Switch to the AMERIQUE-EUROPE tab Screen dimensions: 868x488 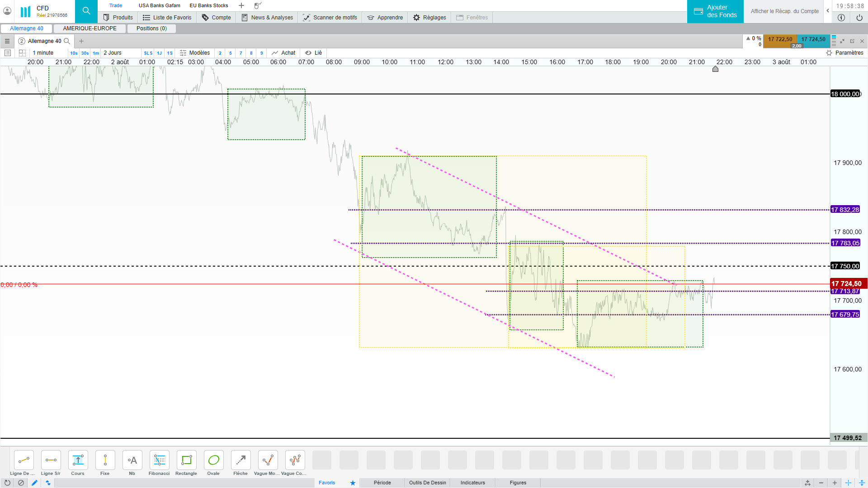point(90,28)
